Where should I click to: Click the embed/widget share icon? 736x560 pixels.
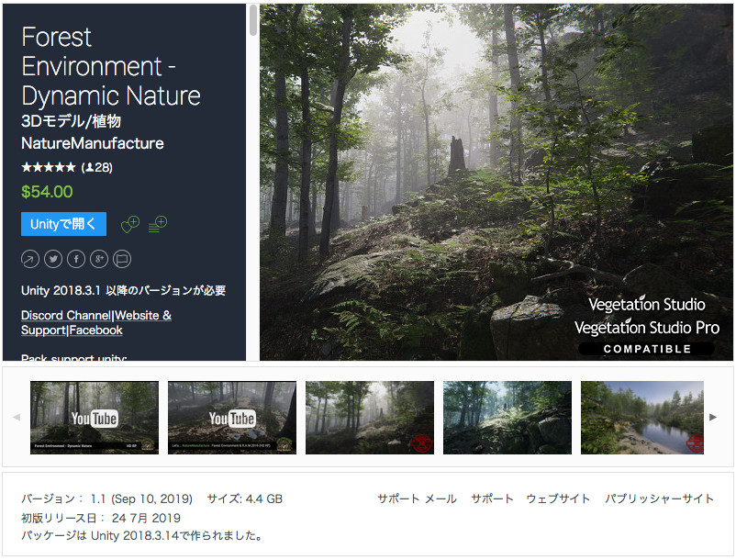(122, 259)
